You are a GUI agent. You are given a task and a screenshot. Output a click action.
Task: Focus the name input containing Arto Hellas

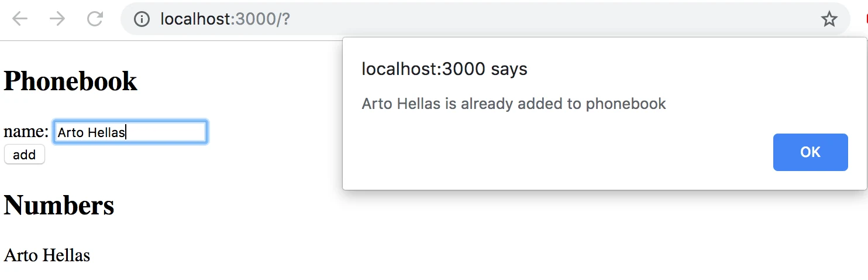(x=130, y=132)
